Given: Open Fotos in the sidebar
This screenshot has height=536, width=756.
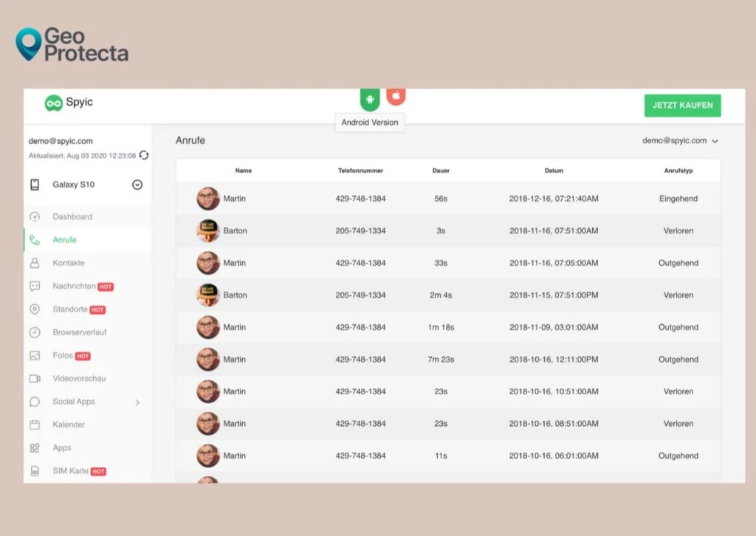Looking at the screenshot, I should point(63,355).
